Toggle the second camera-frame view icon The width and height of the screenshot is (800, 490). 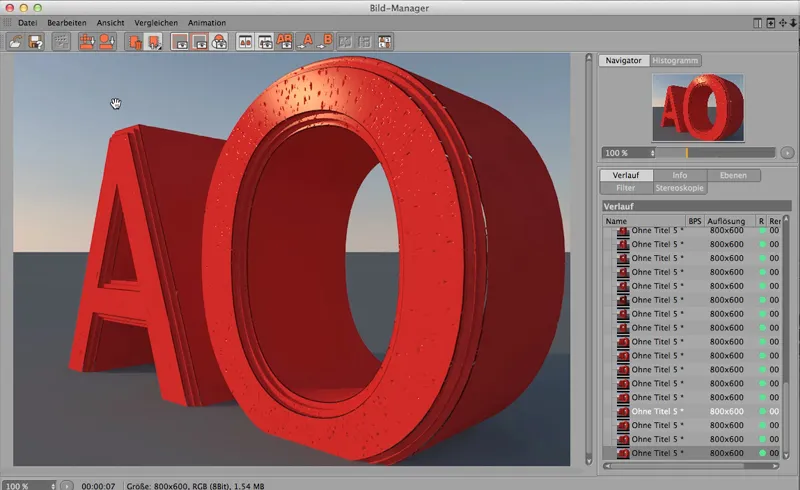199,42
